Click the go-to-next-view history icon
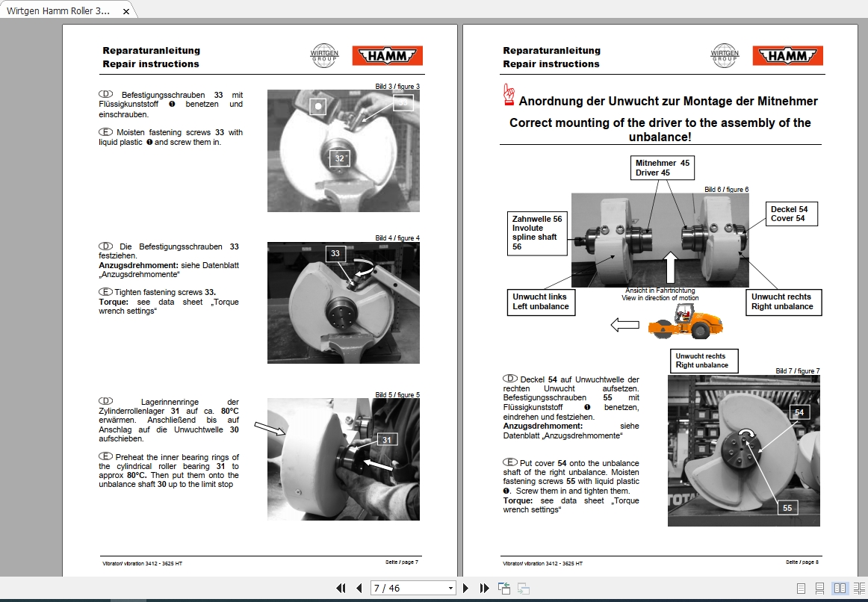 (523, 588)
